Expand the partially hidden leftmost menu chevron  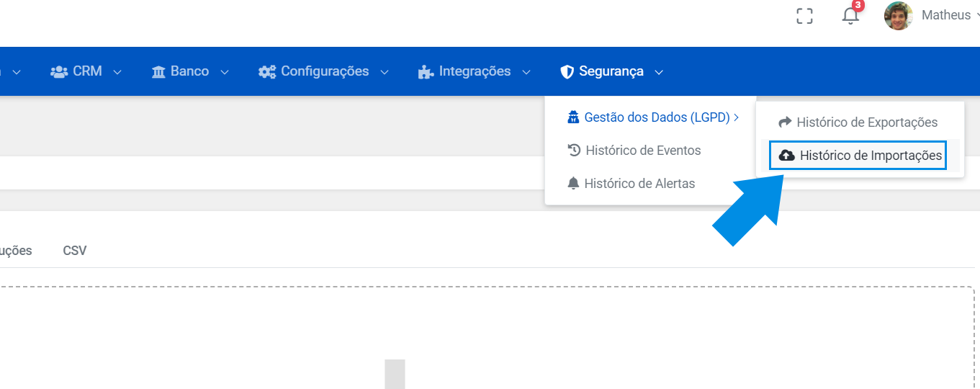(x=16, y=72)
